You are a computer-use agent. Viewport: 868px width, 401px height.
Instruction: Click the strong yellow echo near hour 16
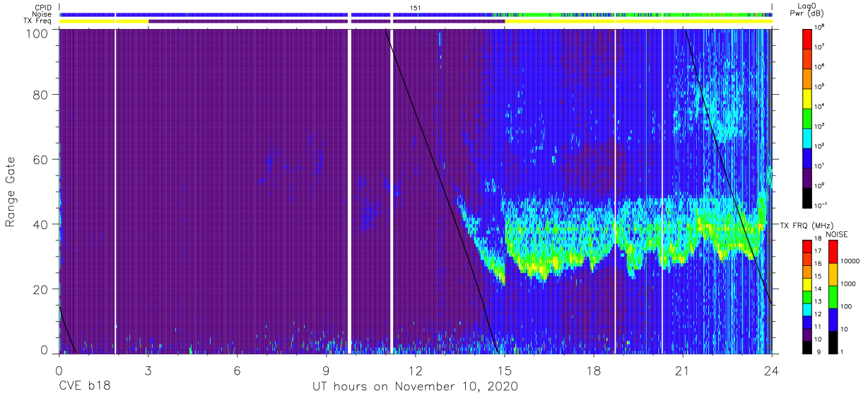tap(539, 267)
